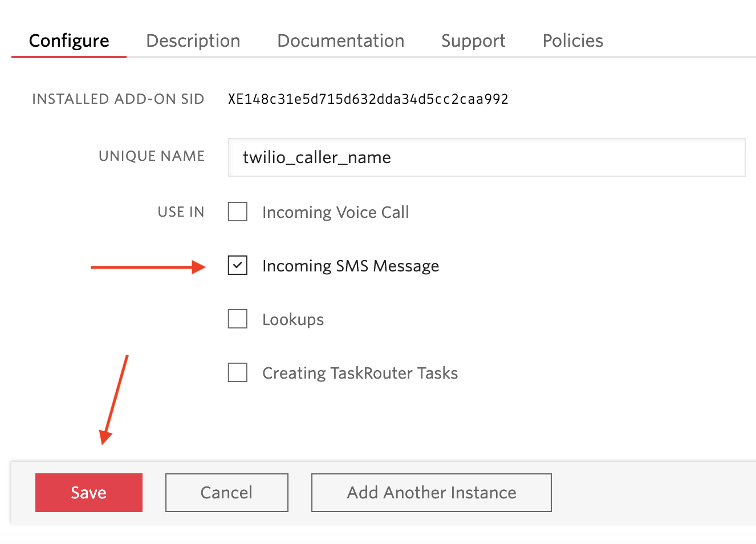Viewport: 756px width, 544px height.
Task: Enable the Incoming Voice Call checkbox
Action: tap(237, 212)
